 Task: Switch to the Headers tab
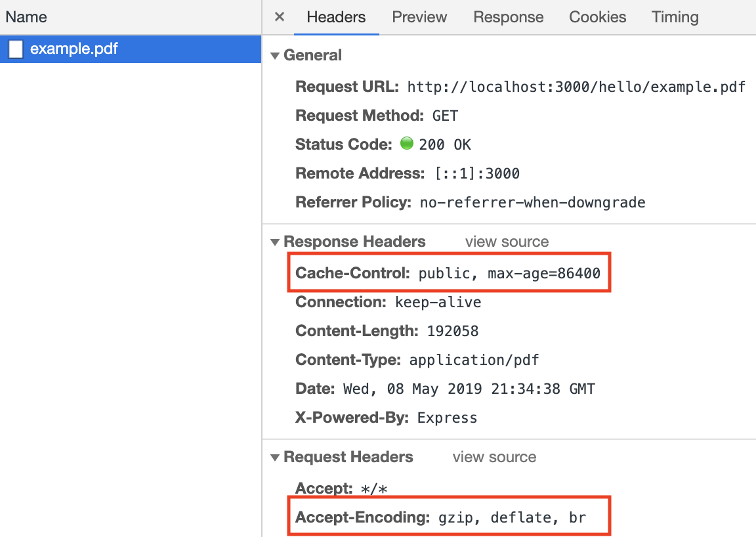pyautogui.click(x=336, y=17)
